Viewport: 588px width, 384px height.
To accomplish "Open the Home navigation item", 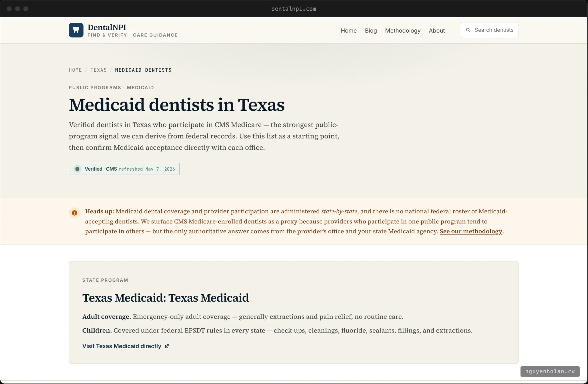I will pos(349,30).
